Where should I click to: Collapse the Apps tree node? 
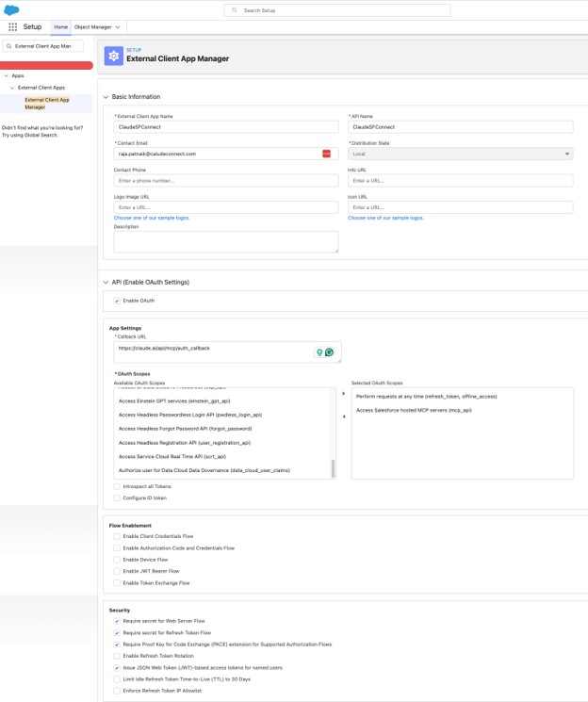(x=7, y=75)
